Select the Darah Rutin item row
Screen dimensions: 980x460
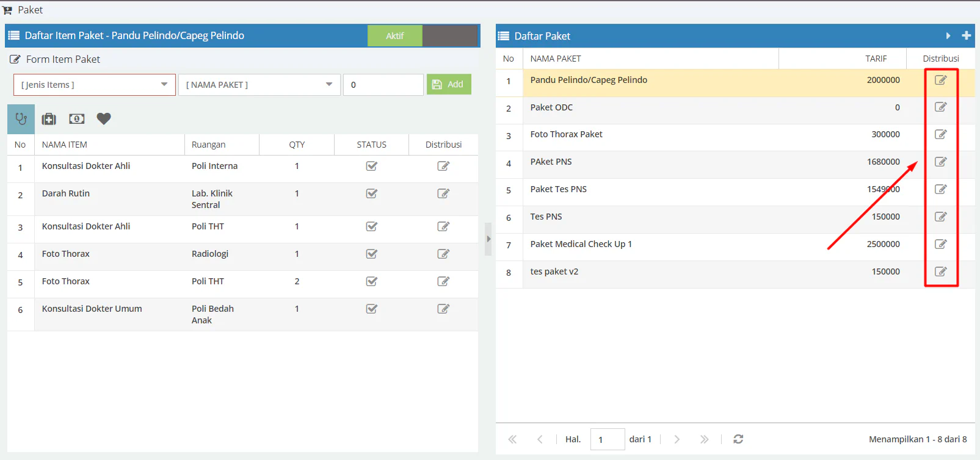point(242,199)
